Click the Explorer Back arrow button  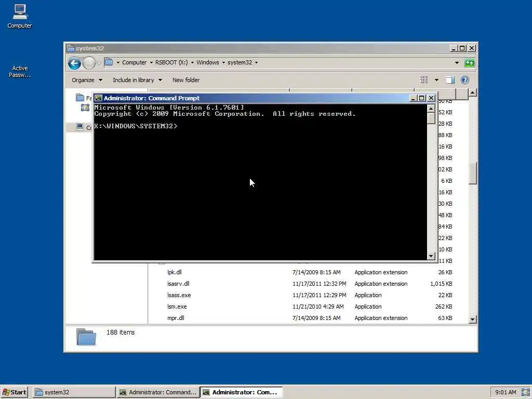tap(74, 63)
